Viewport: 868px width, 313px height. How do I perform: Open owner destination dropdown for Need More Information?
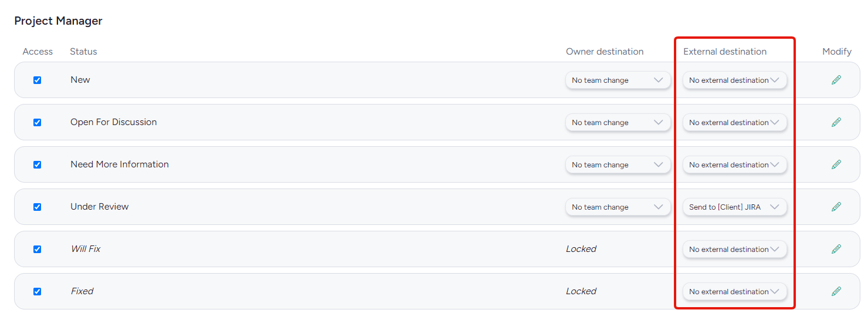pos(618,165)
